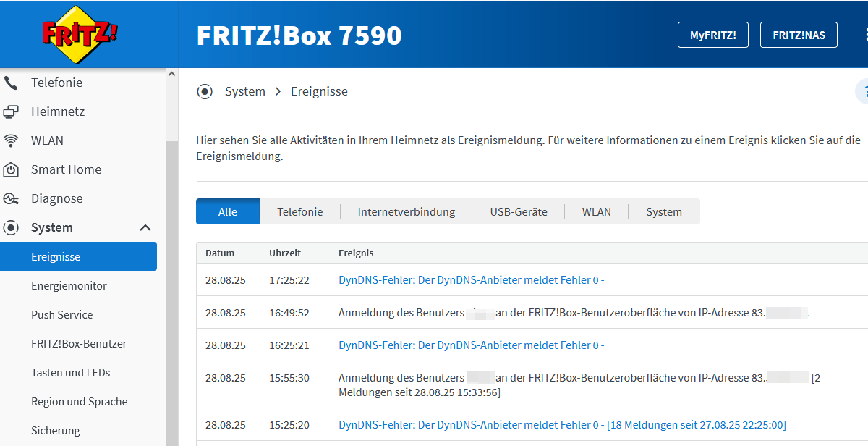Viewport: 868px width, 446px height.
Task: Click the Smart Home power icon
Action: pos(11,169)
